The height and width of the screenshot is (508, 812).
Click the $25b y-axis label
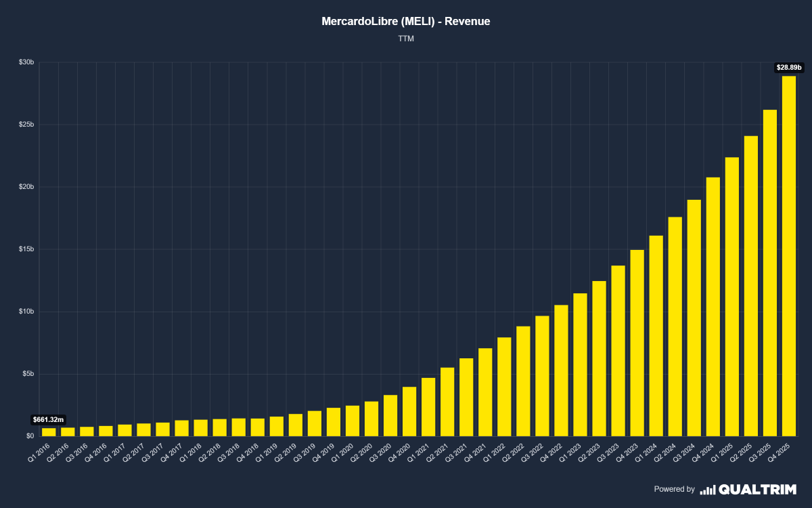pyautogui.click(x=27, y=125)
